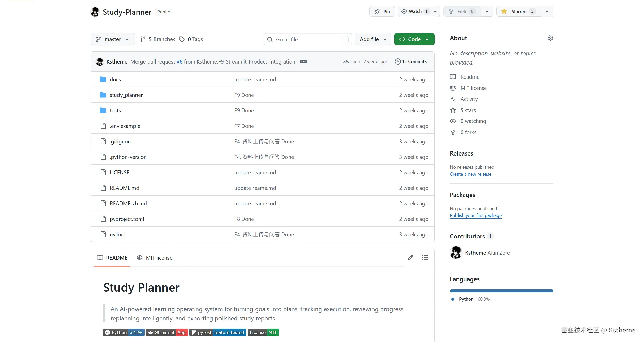This screenshot has width=644, height=342.
Task: Edit the README with the pencil icon
Action: click(410, 258)
